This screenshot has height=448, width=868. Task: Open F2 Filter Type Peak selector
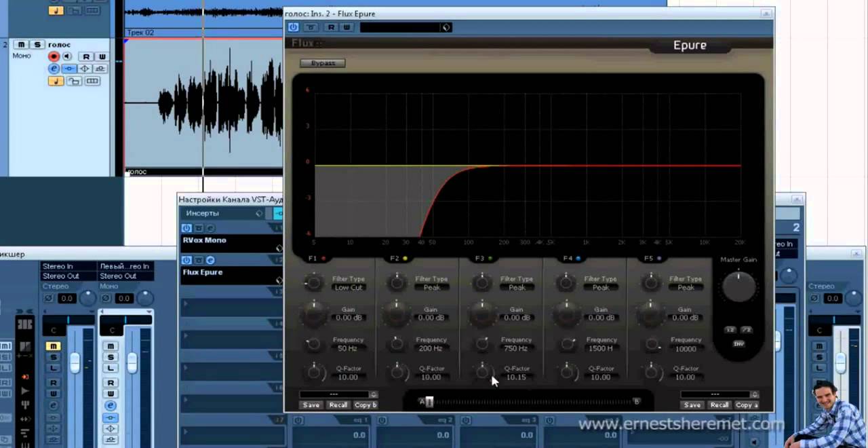pos(432,288)
